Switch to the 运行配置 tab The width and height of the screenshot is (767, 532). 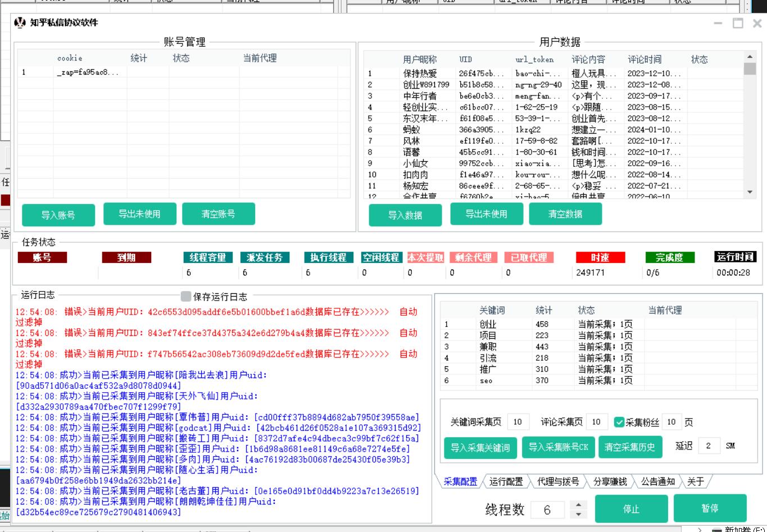click(x=506, y=481)
